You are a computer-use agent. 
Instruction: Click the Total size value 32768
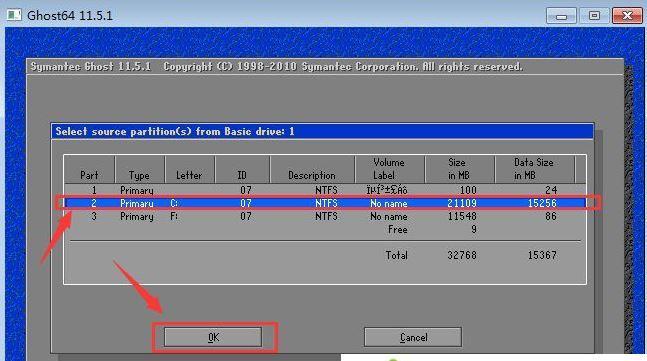pyautogui.click(x=462, y=255)
